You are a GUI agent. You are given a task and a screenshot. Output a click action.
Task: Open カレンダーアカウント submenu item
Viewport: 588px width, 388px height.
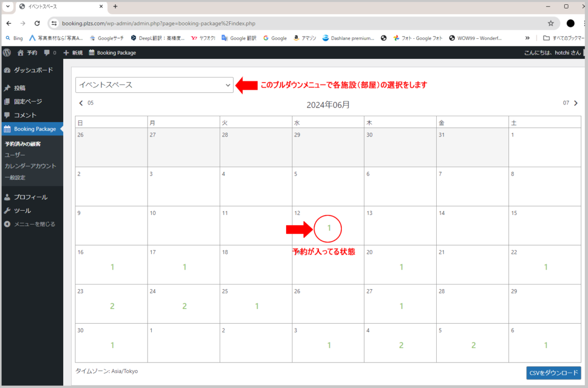[30, 166]
